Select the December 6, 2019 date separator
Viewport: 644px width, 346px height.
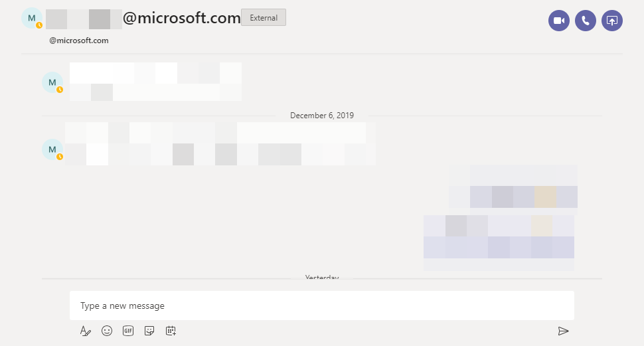point(321,116)
